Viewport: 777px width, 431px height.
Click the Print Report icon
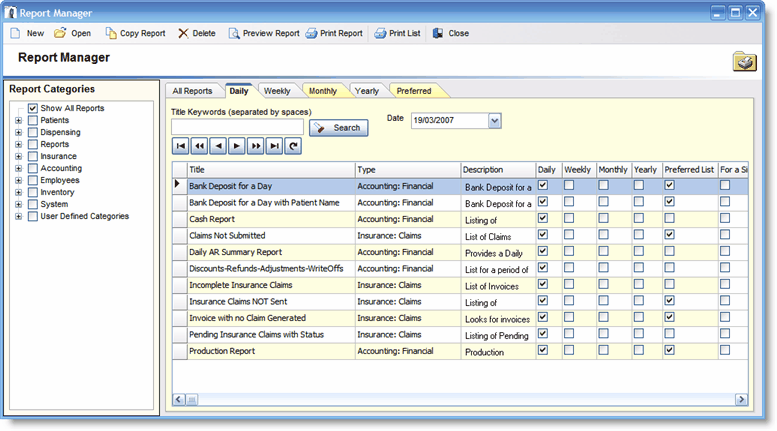(x=311, y=33)
